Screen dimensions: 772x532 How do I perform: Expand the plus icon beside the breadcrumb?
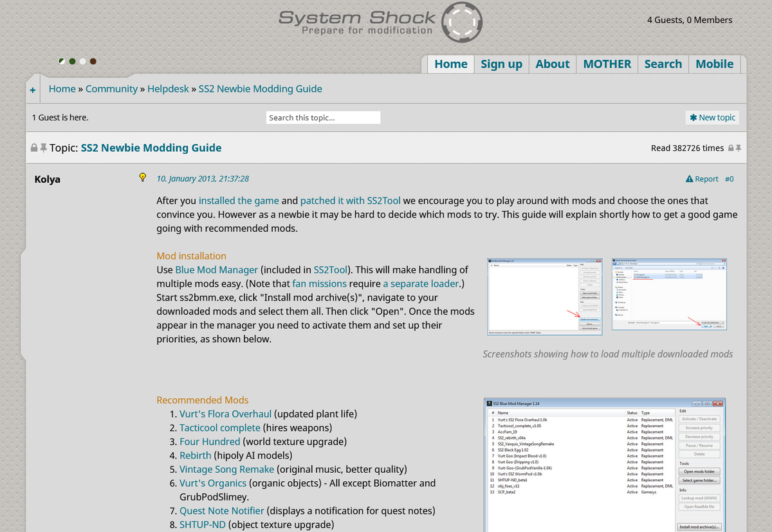click(x=33, y=91)
